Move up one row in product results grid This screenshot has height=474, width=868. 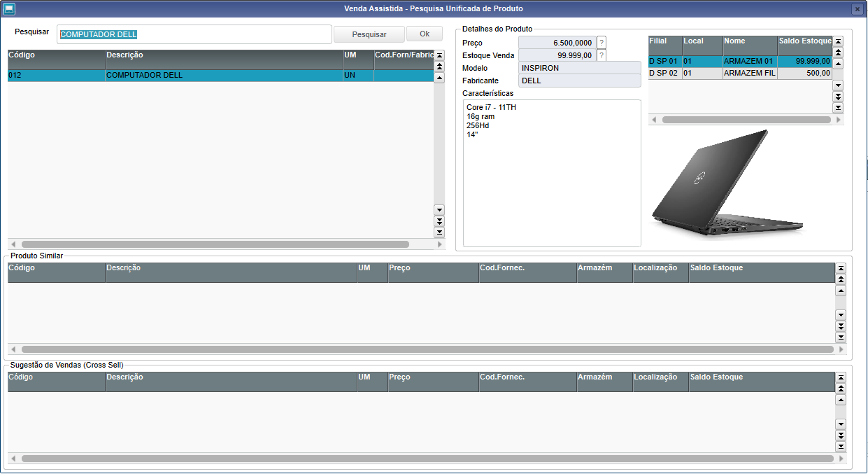(x=439, y=78)
